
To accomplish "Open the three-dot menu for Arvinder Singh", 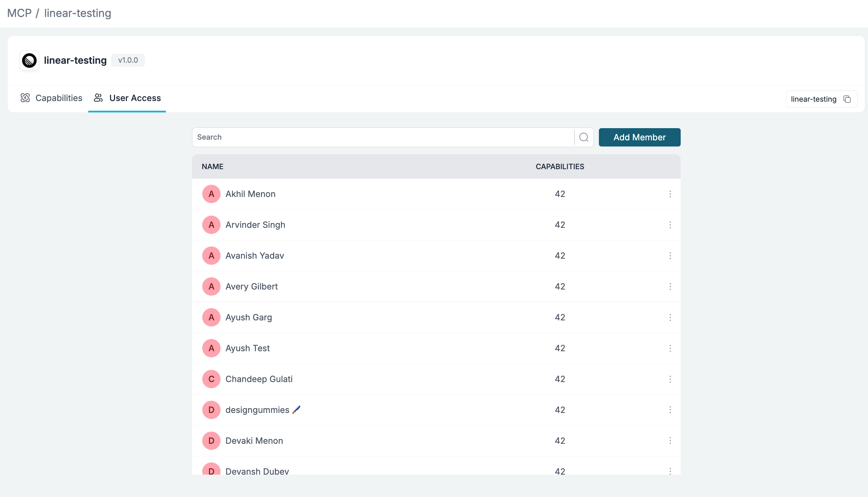I will point(670,225).
